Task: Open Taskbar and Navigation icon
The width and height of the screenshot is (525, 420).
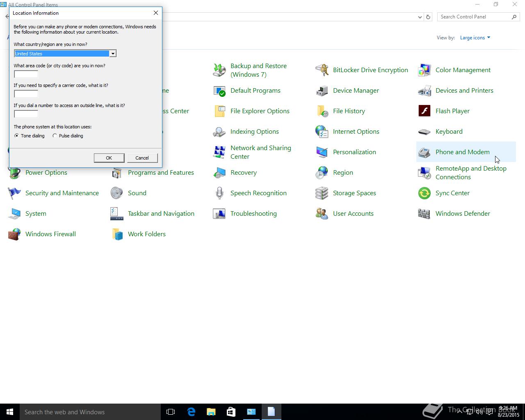Action: click(117, 214)
